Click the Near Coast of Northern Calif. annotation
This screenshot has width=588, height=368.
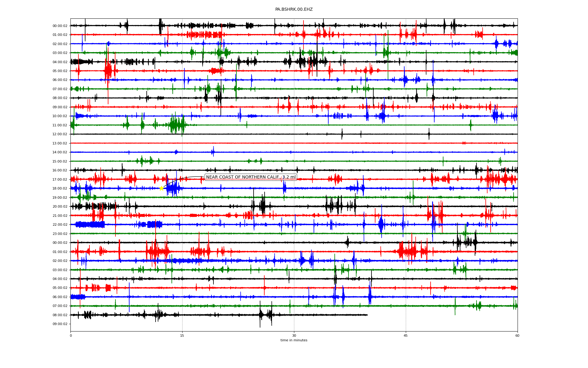click(x=251, y=177)
